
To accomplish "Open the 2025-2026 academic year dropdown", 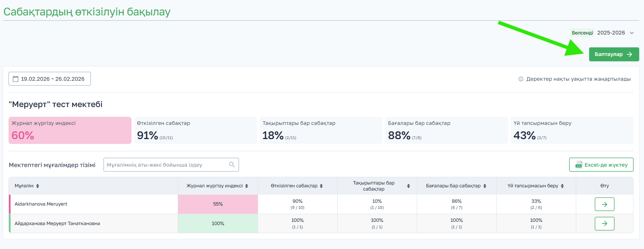I will [x=615, y=33].
